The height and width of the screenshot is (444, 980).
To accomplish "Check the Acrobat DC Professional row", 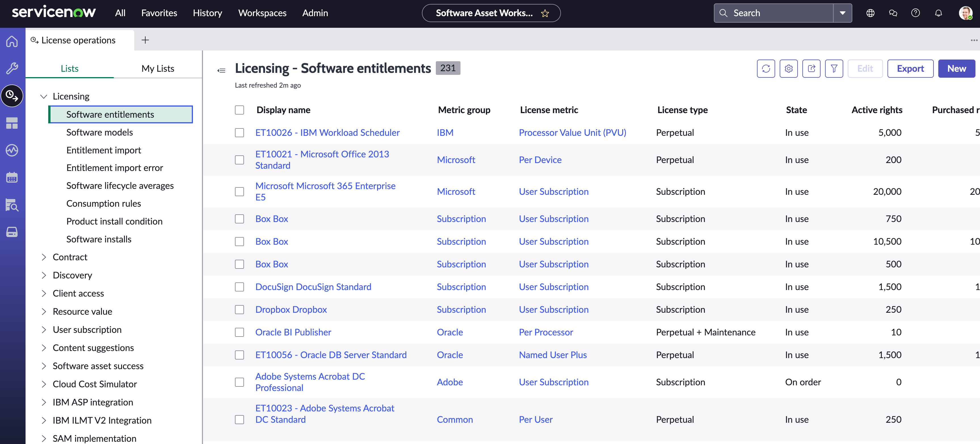I will coord(239,382).
